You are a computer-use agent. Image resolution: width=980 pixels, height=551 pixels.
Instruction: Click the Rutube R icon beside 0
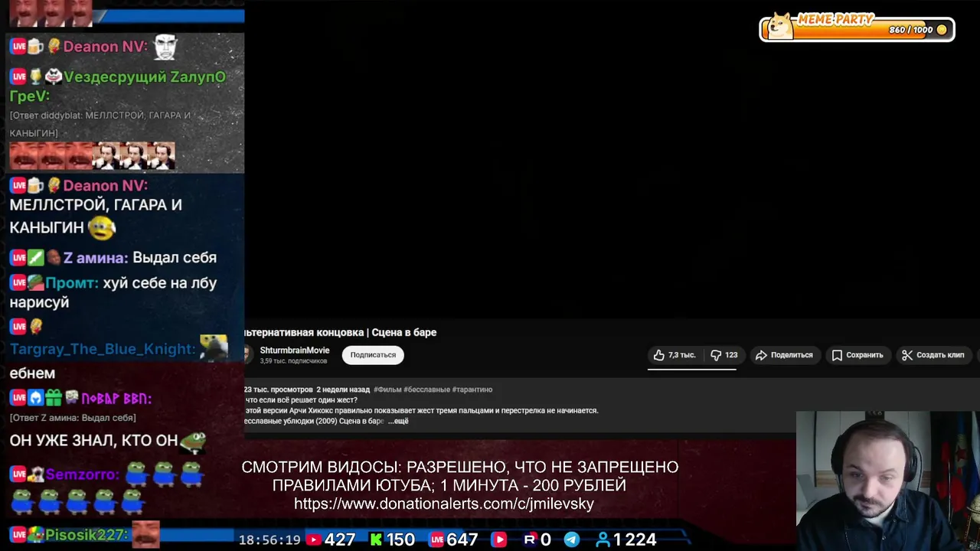pos(529,540)
